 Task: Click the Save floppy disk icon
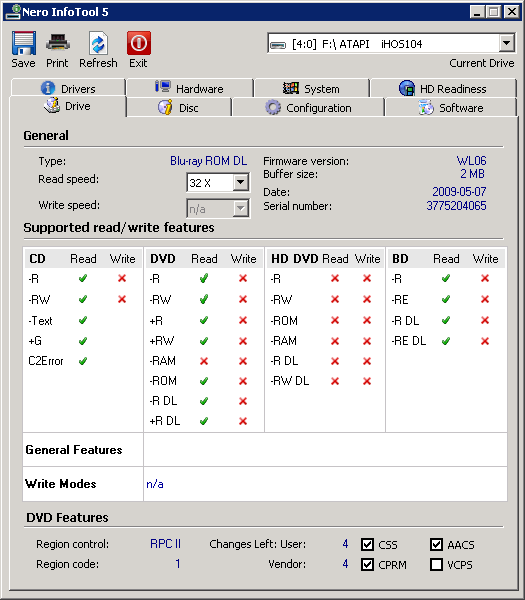click(24, 43)
